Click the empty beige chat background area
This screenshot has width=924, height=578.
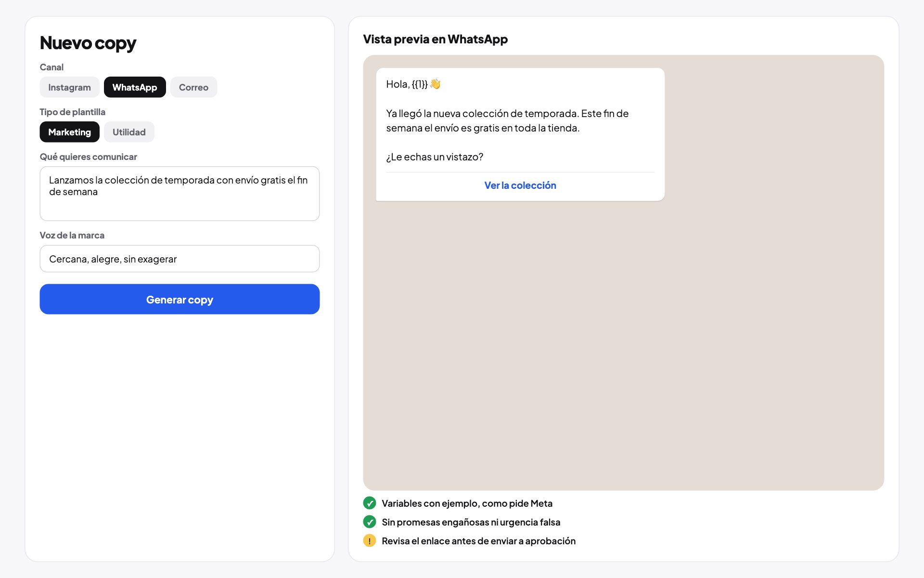[x=624, y=347]
